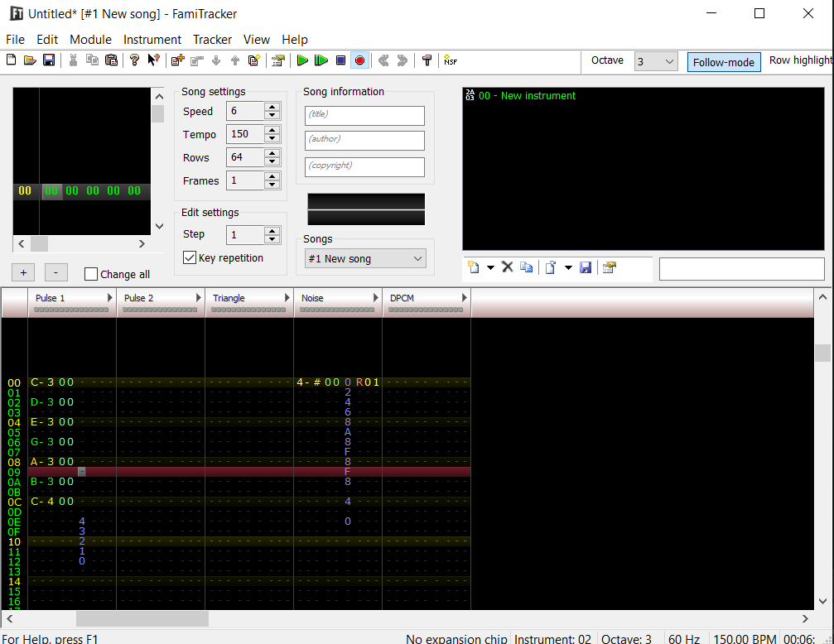Open the Tracker menu
Screen dimensions: 834x644
pos(212,40)
